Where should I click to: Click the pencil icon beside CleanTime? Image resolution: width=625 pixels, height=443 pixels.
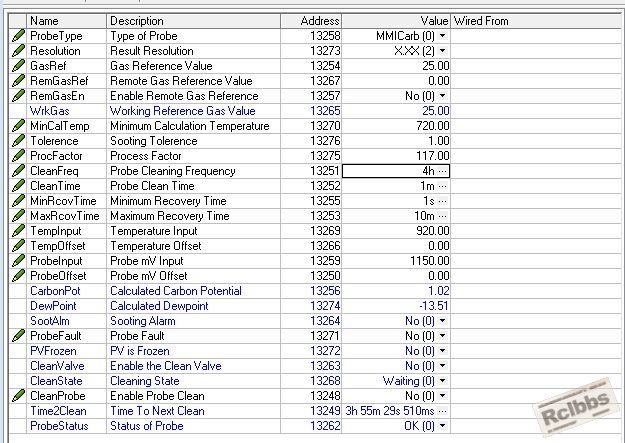(x=18, y=186)
